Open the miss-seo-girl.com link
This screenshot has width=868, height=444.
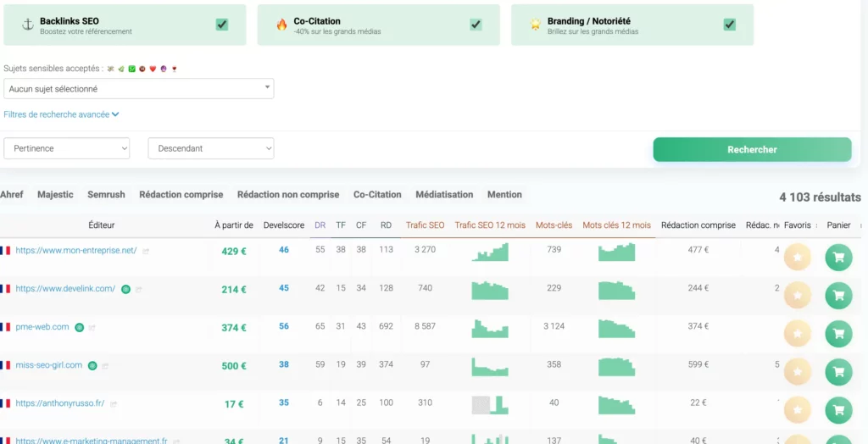[x=48, y=365]
